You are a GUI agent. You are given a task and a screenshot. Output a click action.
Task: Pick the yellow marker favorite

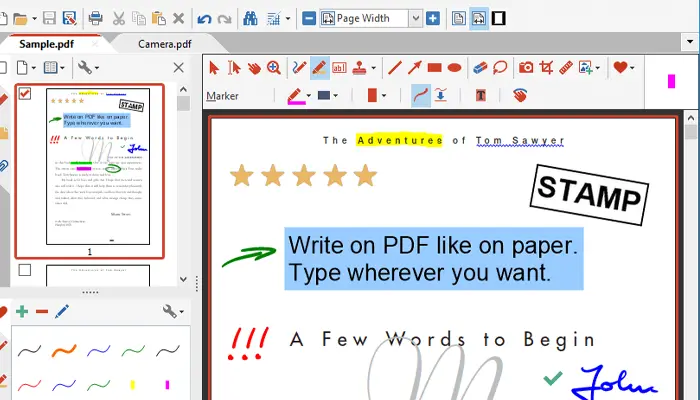(x=133, y=384)
